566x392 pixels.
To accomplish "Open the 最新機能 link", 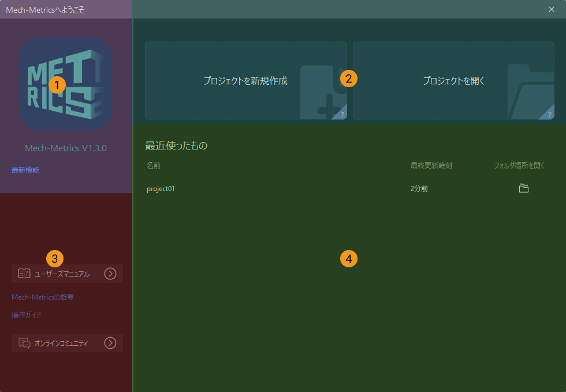I will [x=25, y=170].
